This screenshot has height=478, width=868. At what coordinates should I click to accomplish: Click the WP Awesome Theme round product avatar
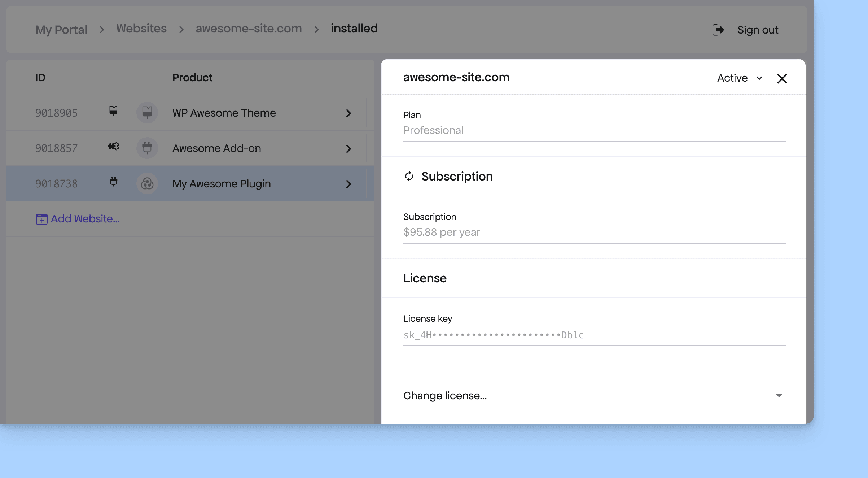(x=147, y=113)
